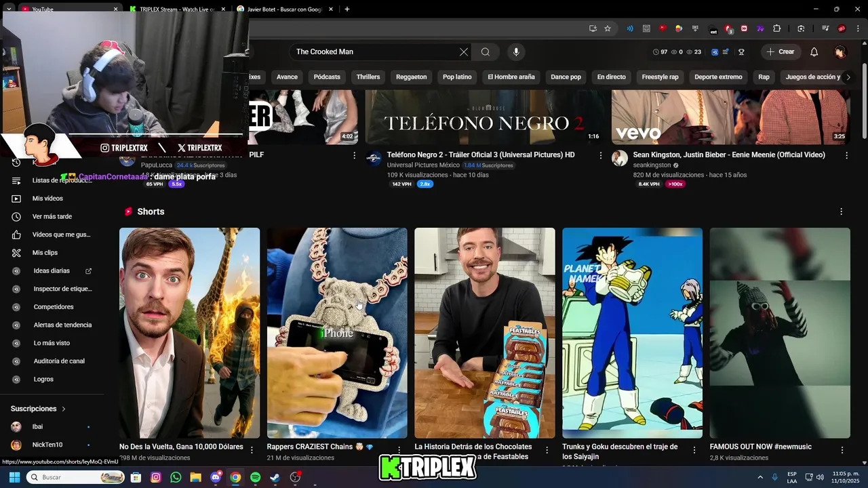Screen dimensions: 868x488
Task: Select the Freestyle rap chip
Action: pos(660,77)
